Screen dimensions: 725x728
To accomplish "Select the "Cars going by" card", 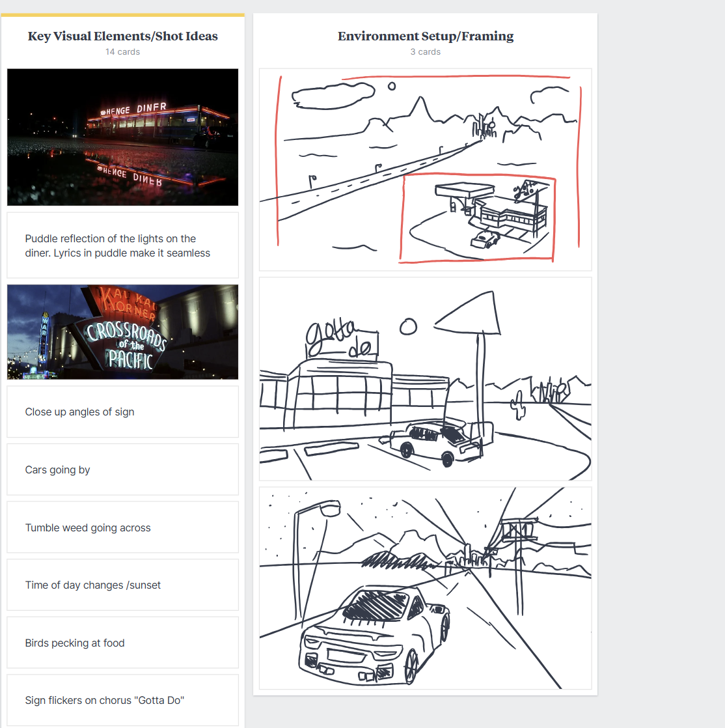I will point(122,470).
